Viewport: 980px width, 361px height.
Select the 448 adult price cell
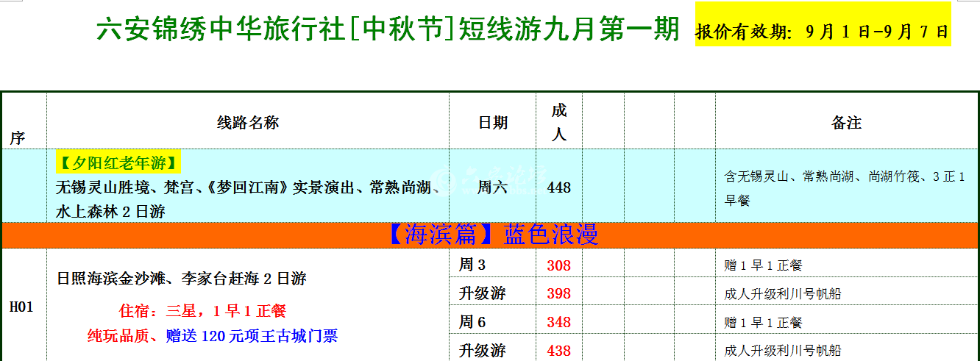point(559,187)
